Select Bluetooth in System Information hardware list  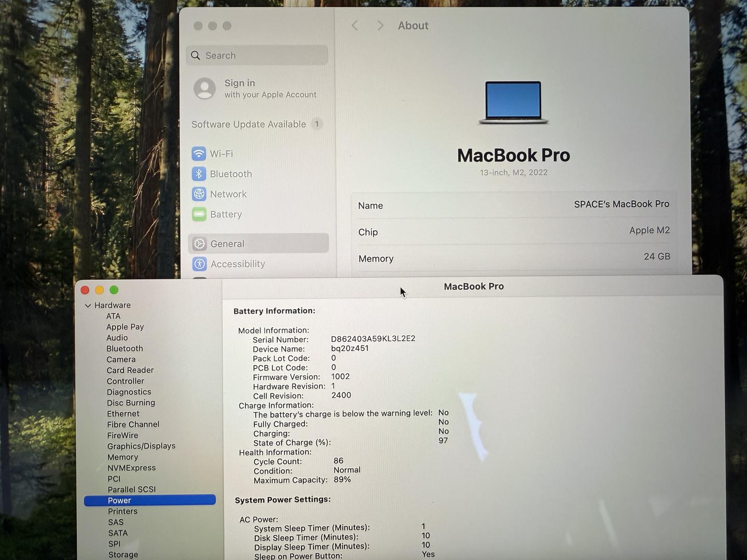125,349
